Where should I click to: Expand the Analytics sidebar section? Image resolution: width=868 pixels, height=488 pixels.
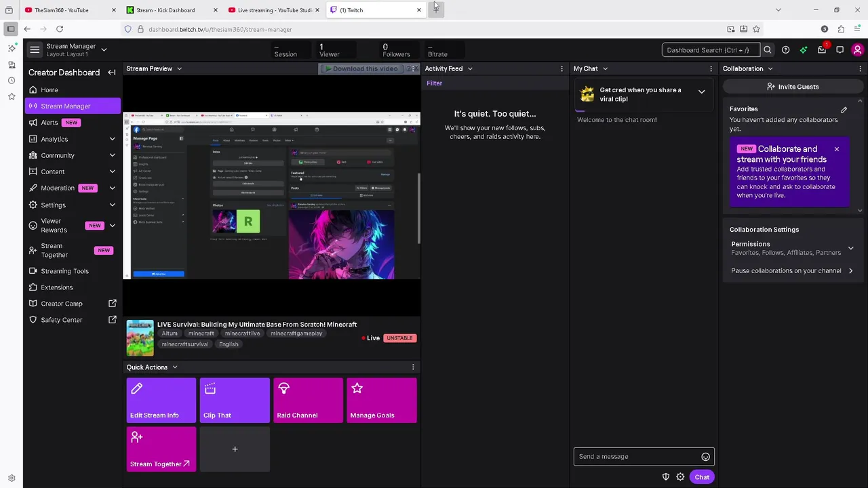click(x=112, y=139)
